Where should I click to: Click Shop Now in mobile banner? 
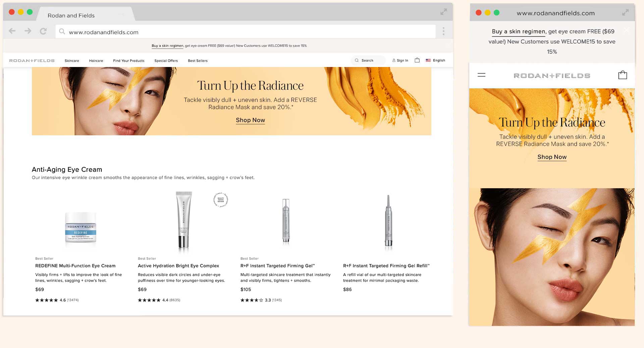(552, 157)
